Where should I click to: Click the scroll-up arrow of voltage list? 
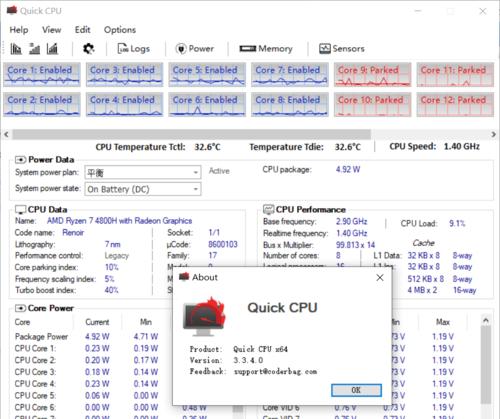(x=486, y=321)
